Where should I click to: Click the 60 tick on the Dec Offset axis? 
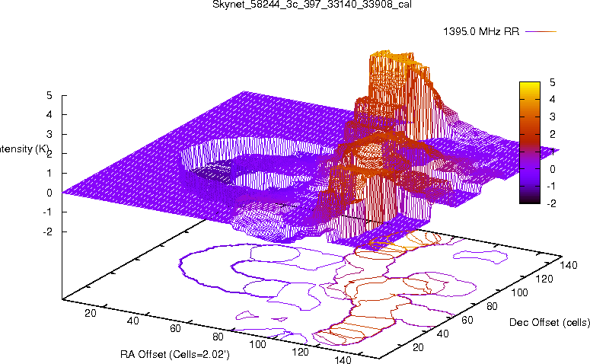[x=467, y=321]
